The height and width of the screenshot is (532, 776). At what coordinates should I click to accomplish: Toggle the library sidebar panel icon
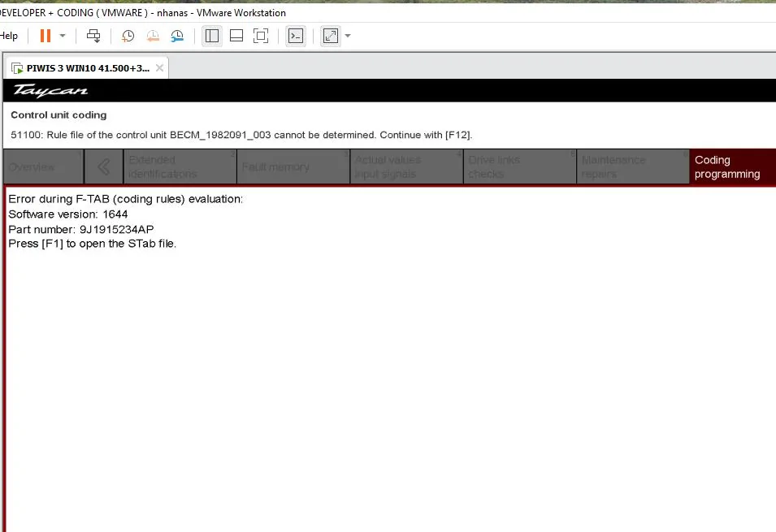[212, 36]
